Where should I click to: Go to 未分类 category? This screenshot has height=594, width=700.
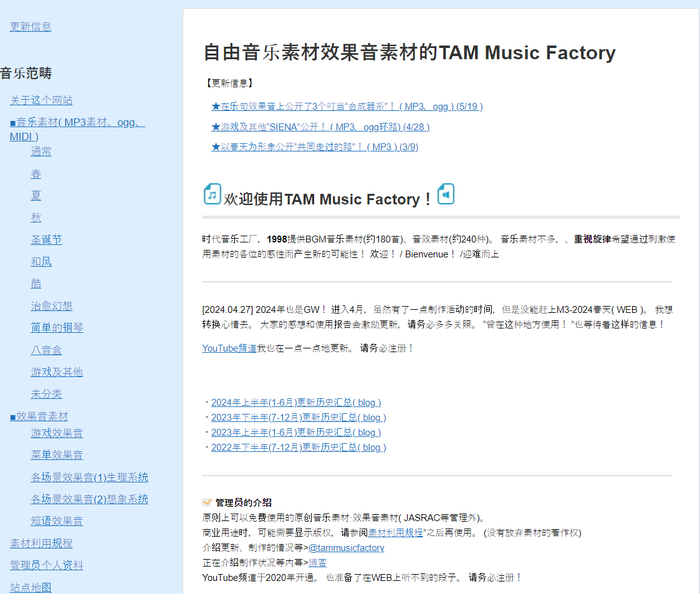46,394
